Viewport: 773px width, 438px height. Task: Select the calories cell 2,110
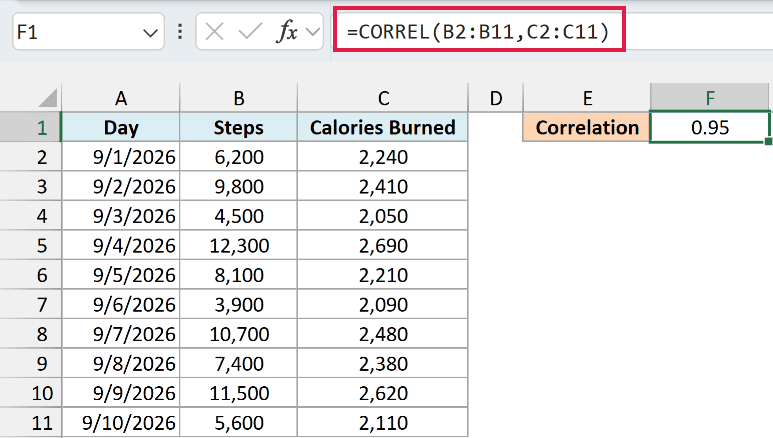383,423
